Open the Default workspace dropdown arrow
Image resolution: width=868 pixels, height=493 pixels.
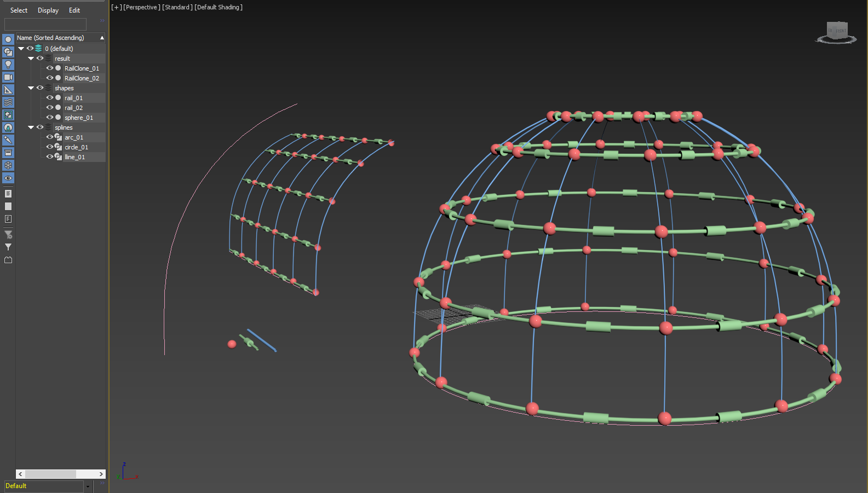point(88,486)
